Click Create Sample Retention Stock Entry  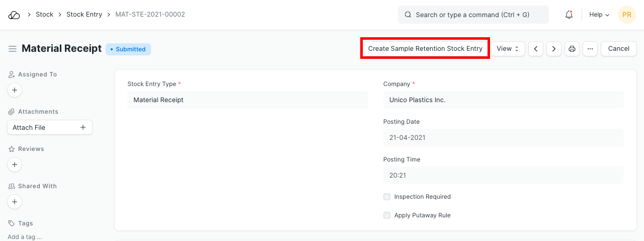click(425, 49)
